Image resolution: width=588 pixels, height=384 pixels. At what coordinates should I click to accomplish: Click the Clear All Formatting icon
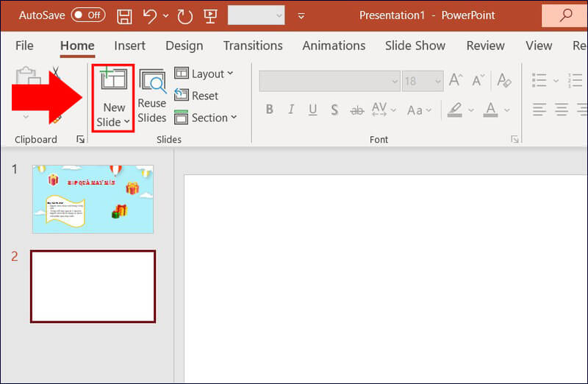point(503,80)
